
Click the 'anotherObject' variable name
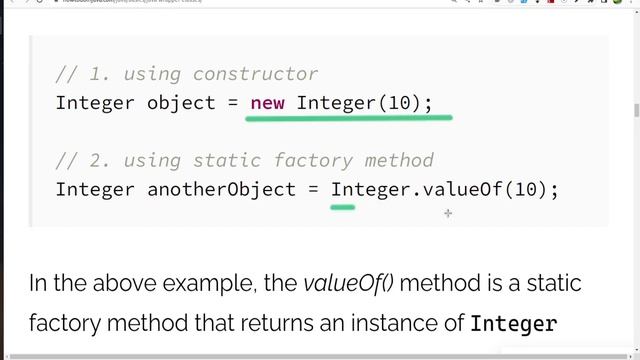click(221, 190)
